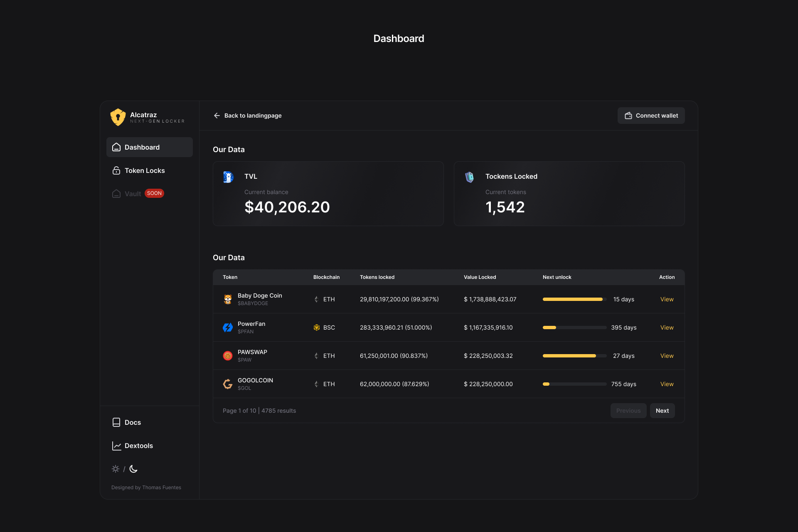Click the Baby Doge Coin token icon
Screen dimensions: 798x532
228,299
